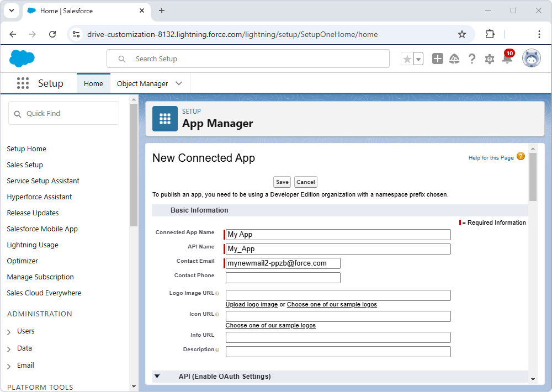Open Setup via the gear icon
The width and height of the screenshot is (552, 392).
(x=489, y=59)
